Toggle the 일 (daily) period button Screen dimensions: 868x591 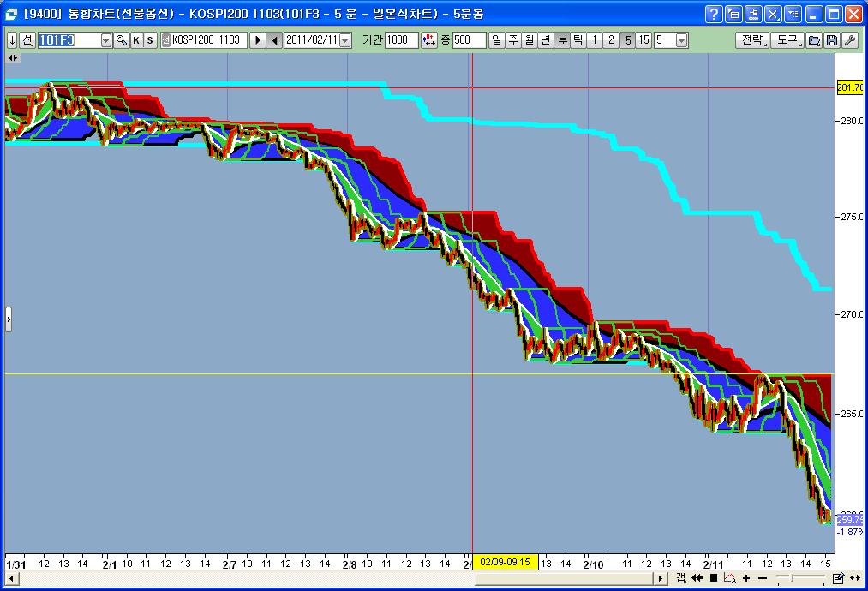click(x=497, y=40)
